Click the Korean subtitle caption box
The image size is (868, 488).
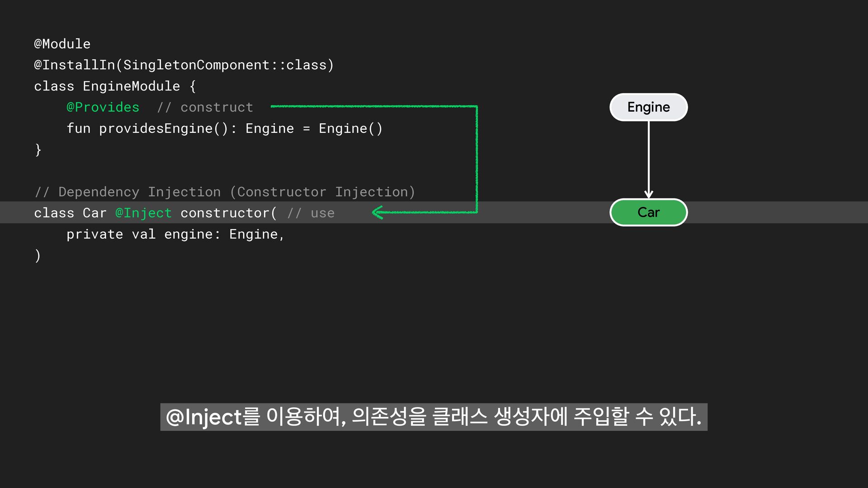(x=434, y=417)
